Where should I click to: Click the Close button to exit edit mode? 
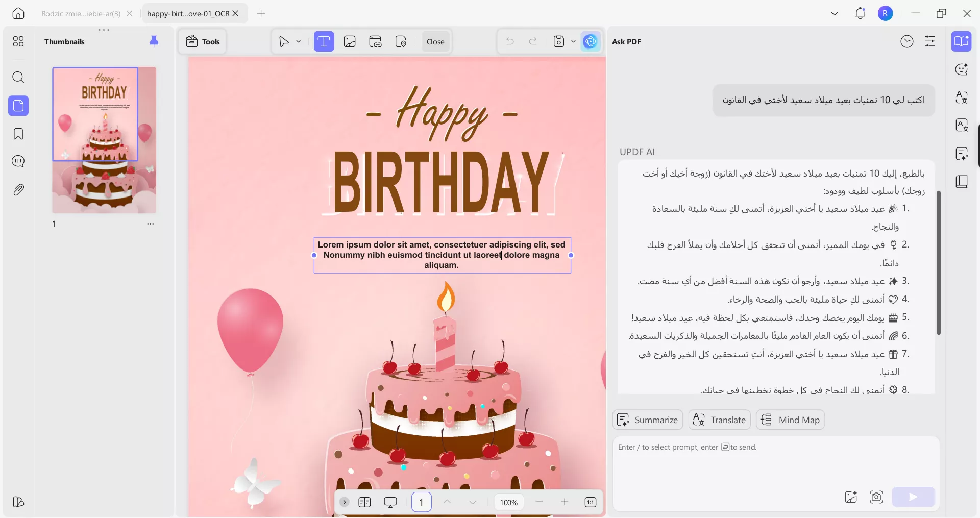(434, 41)
